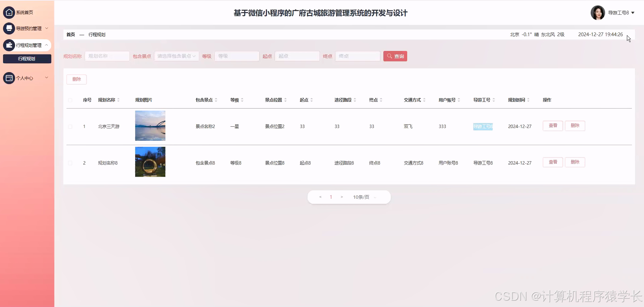Click the 首页 breadcrumb link
Screen dimensions: 644x307
[70, 35]
